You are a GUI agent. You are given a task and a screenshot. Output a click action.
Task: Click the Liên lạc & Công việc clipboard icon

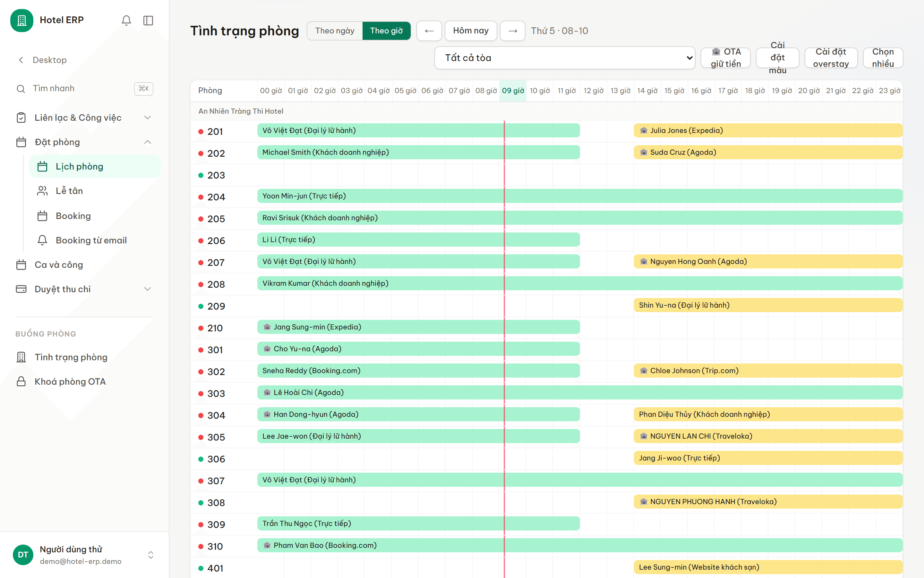[21, 117]
